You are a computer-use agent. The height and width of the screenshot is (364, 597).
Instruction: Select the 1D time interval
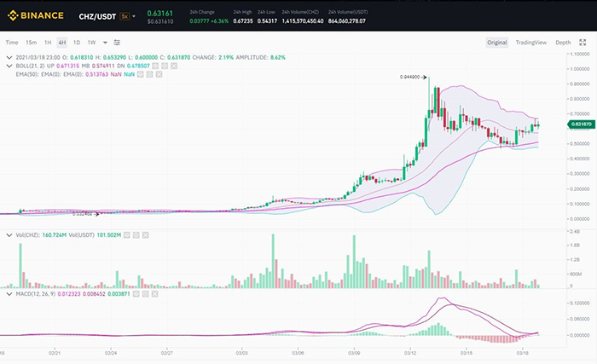[76, 42]
